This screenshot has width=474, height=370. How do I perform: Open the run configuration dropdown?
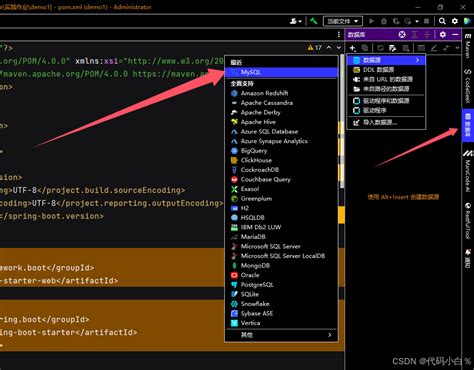pyautogui.click(x=343, y=21)
